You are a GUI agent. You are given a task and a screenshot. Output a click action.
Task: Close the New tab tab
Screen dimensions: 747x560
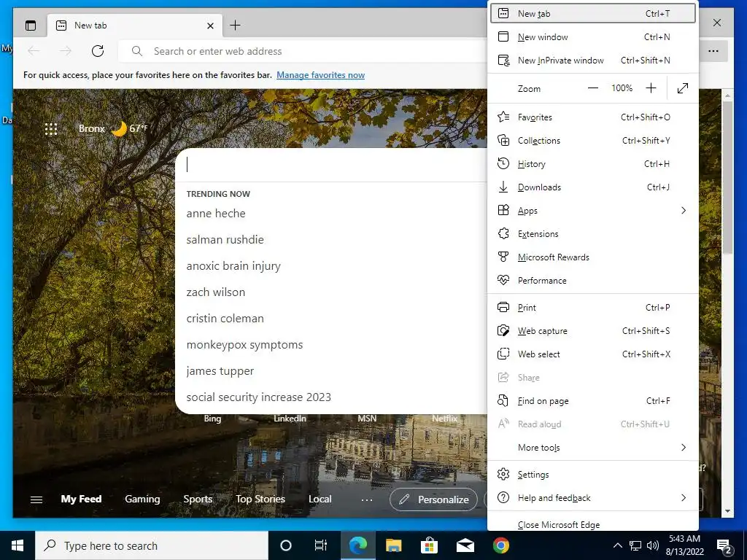(210, 26)
